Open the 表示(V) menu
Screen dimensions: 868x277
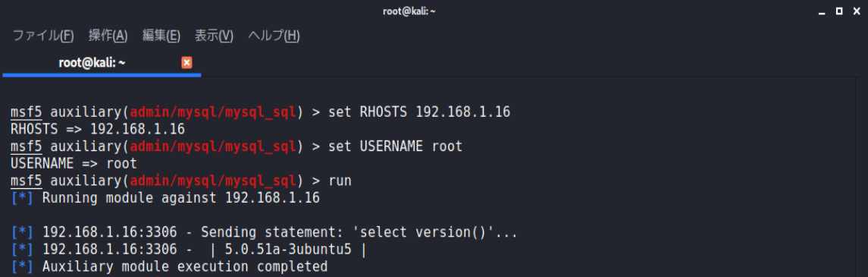coord(214,36)
